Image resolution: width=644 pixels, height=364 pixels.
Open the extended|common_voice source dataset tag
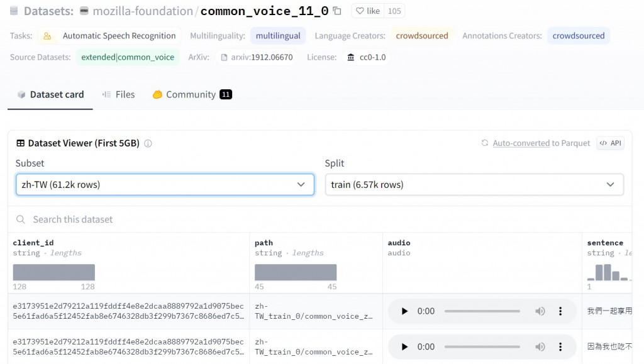[x=128, y=57]
